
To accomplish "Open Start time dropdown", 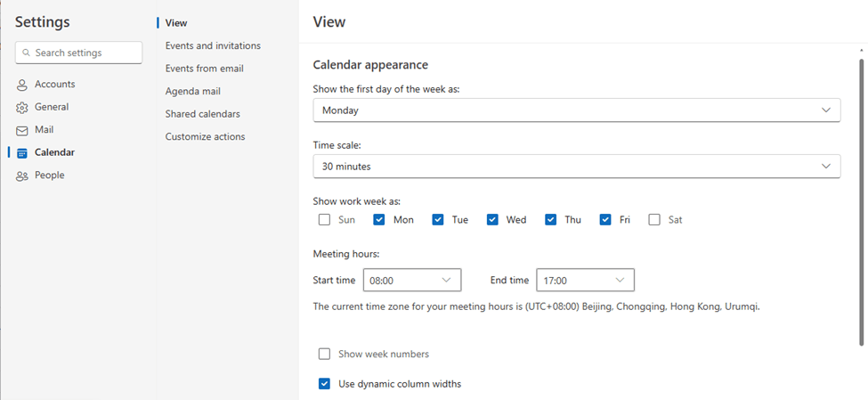I will click(412, 281).
